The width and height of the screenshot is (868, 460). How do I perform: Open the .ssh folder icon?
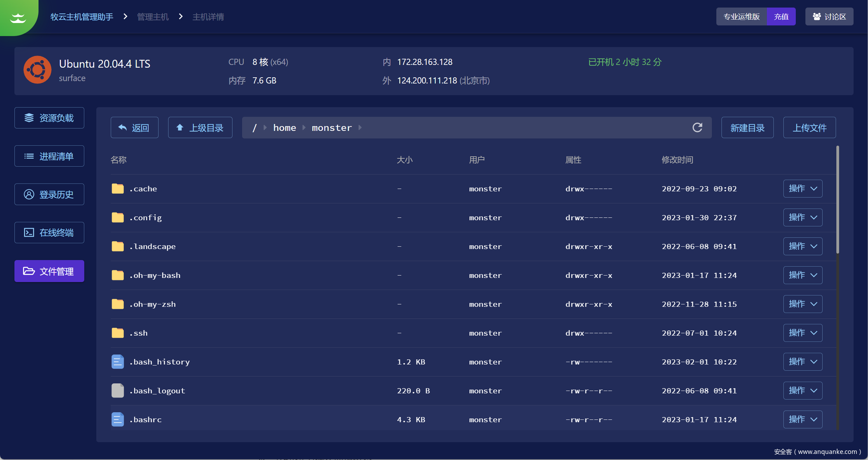click(x=118, y=333)
